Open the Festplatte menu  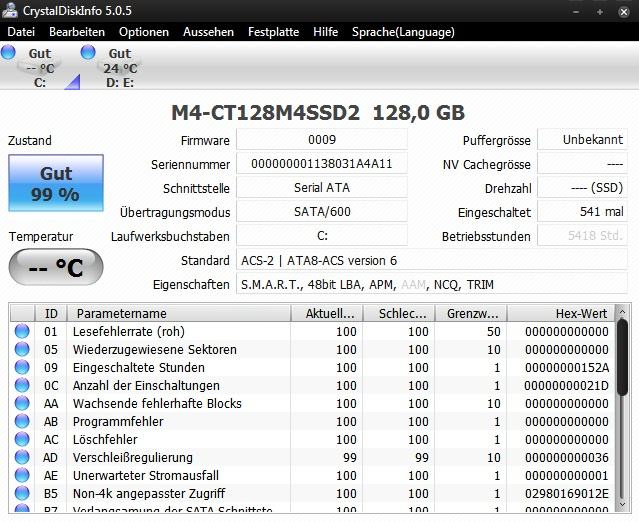[x=273, y=32]
